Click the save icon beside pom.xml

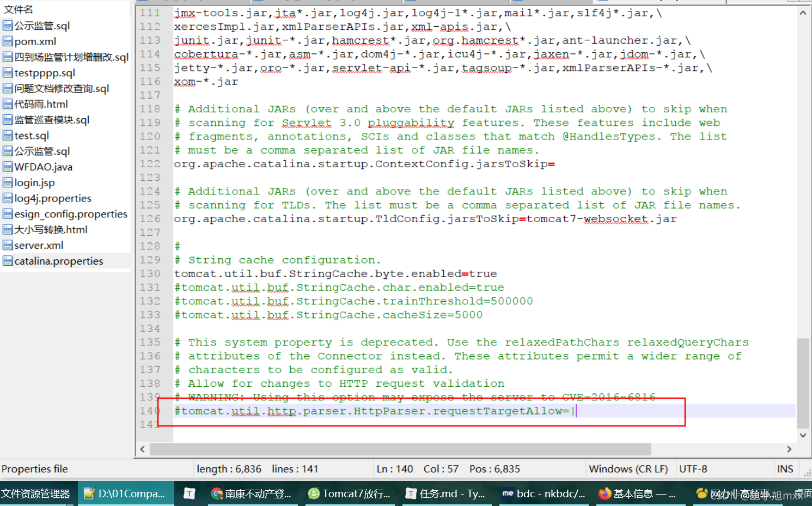(8, 41)
